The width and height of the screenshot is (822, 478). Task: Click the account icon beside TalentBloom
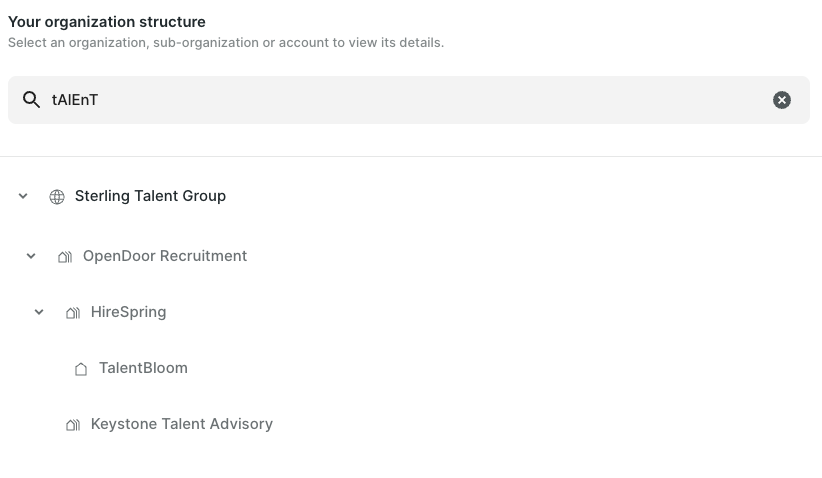coord(81,369)
